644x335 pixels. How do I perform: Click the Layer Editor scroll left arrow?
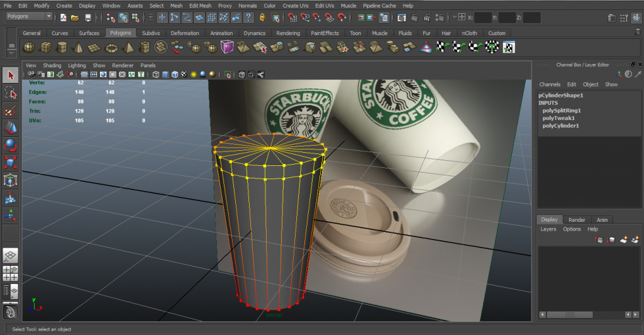pyautogui.click(x=543, y=315)
